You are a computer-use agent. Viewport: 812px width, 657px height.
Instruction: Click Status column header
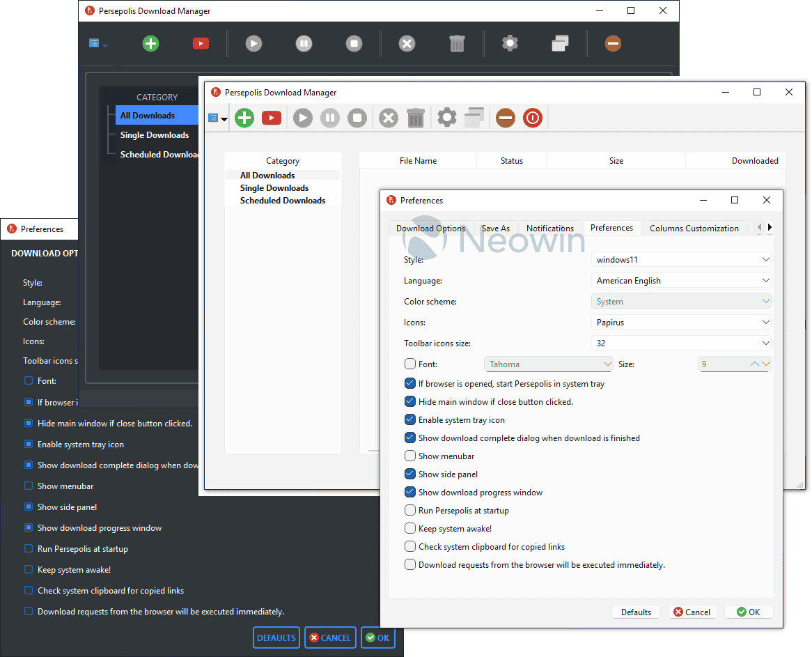coord(512,161)
